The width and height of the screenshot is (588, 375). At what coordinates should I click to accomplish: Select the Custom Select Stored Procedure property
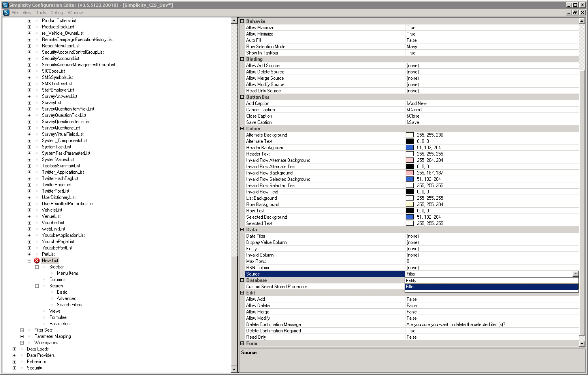tap(277, 287)
